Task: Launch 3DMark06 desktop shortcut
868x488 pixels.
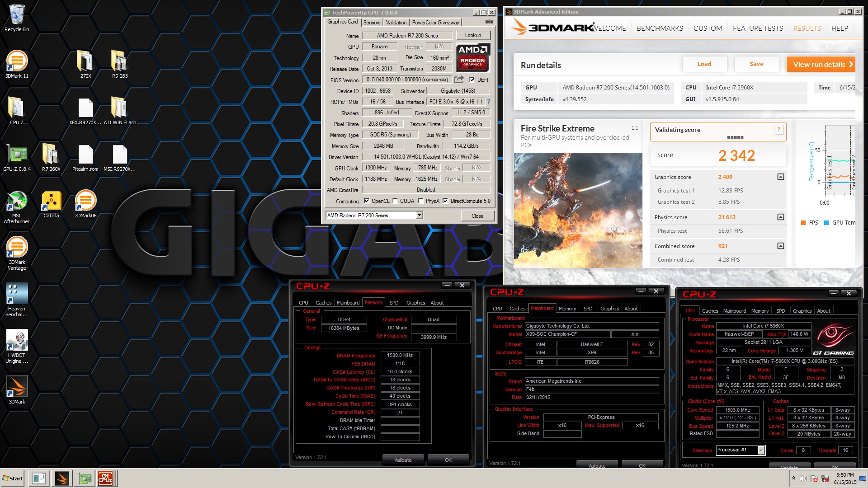Action: point(85,204)
